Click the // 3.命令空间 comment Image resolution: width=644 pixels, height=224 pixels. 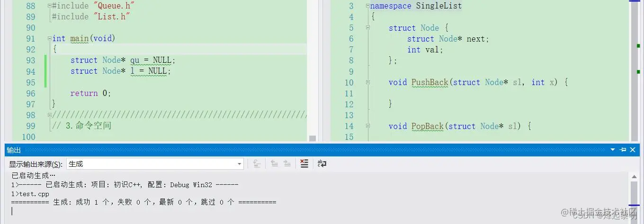tap(81, 126)
